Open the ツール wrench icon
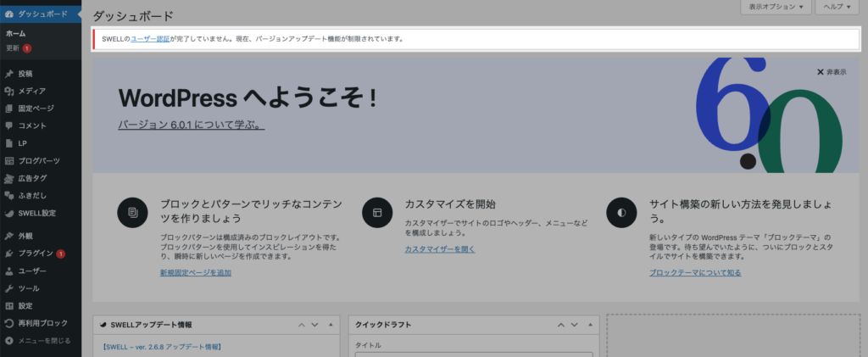868x357 pixels. tap(8, 288)
